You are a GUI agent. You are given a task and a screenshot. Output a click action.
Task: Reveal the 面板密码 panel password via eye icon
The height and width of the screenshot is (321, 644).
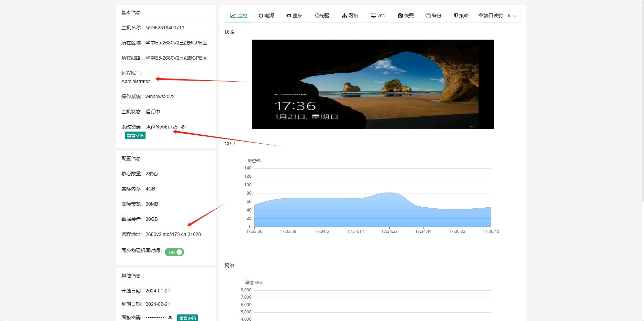(170, 318)
